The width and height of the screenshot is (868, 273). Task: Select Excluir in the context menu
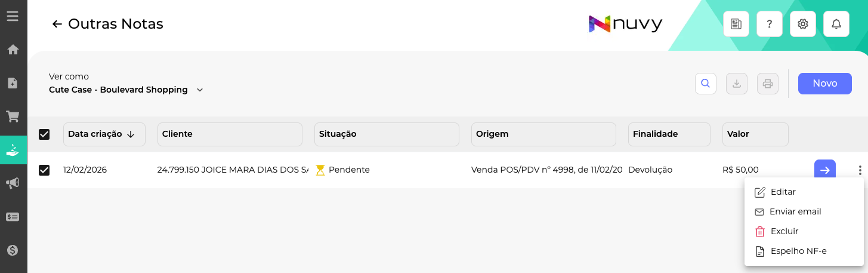click(784, 231)
